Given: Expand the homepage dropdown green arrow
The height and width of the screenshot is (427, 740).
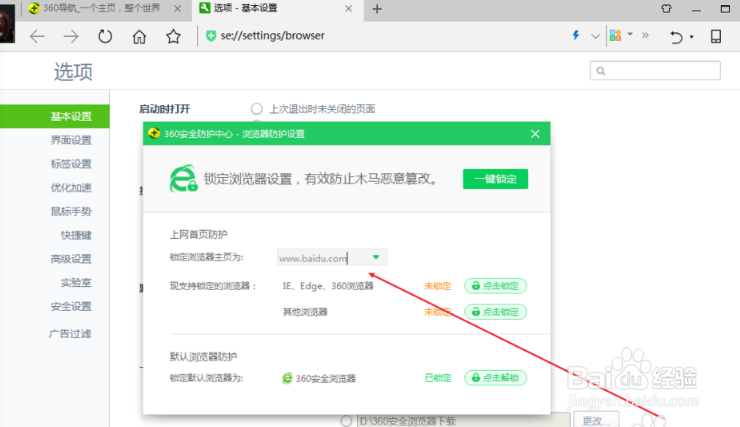Looking at the screenshot, I should click(376, 257).
